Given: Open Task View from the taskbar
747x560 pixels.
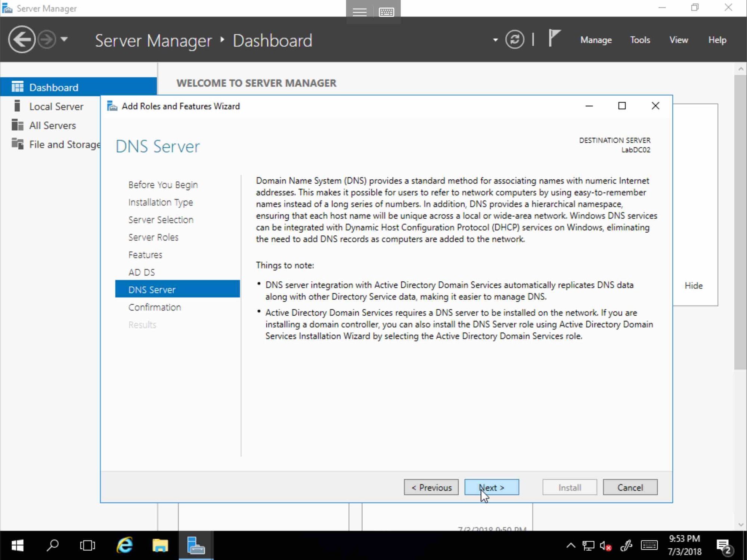Looking at the screenshot, I should [87, 545].
